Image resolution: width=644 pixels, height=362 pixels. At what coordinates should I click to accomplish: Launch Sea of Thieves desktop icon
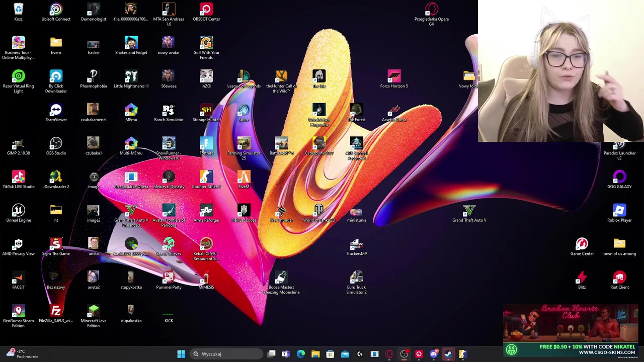pyautogui.click(x=169, y=247)
